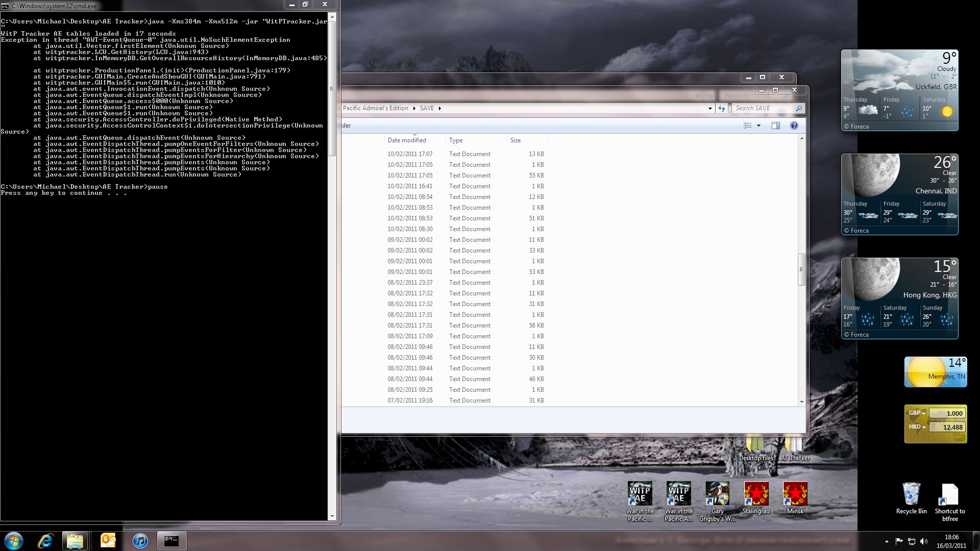This screenshot has width=980, height=551.
Task: Open the AE Tracker desktop folder
Action: (794, 448)
